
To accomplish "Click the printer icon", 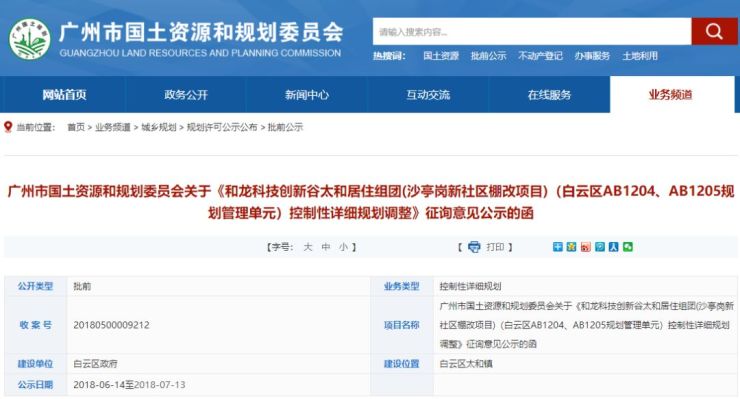I will [x=474, y=247].
